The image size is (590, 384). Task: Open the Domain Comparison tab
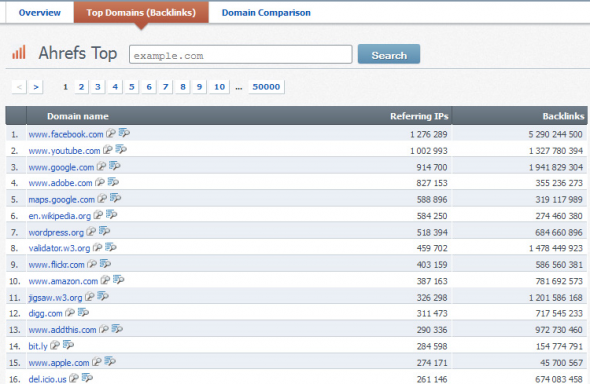266,13
